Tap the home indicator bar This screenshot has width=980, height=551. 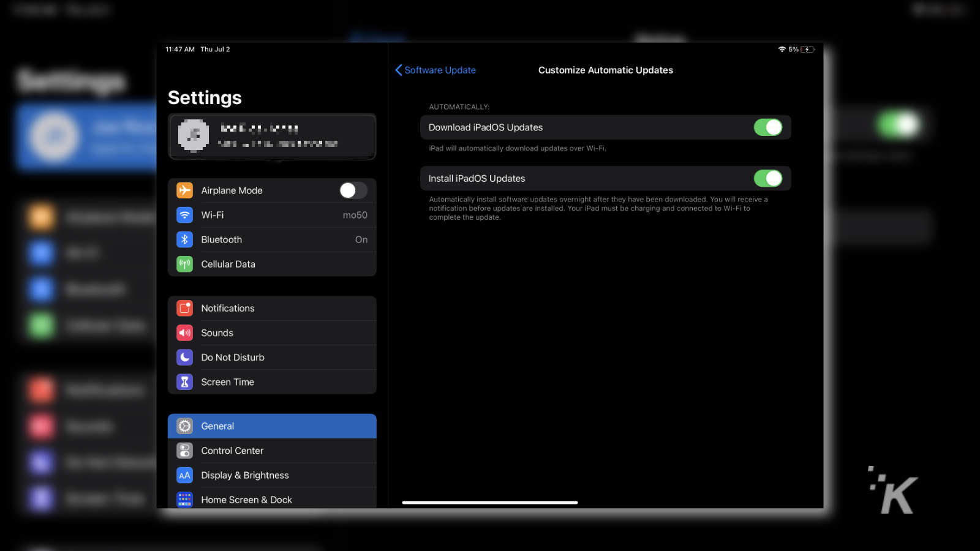[490, 502]
